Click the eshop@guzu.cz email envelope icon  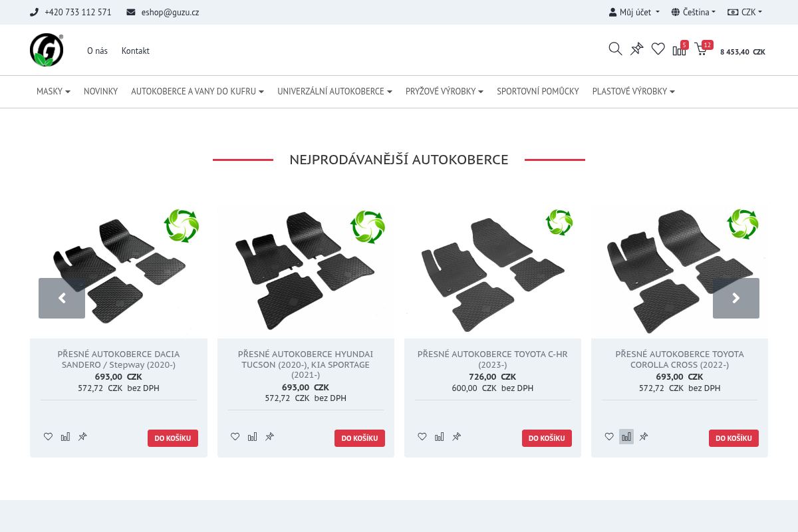point(131,12)
